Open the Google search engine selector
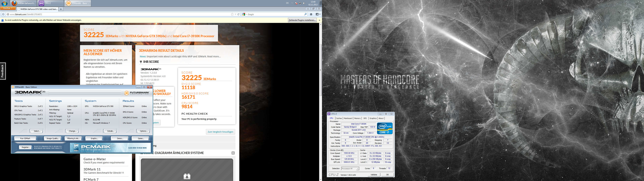 244,14
